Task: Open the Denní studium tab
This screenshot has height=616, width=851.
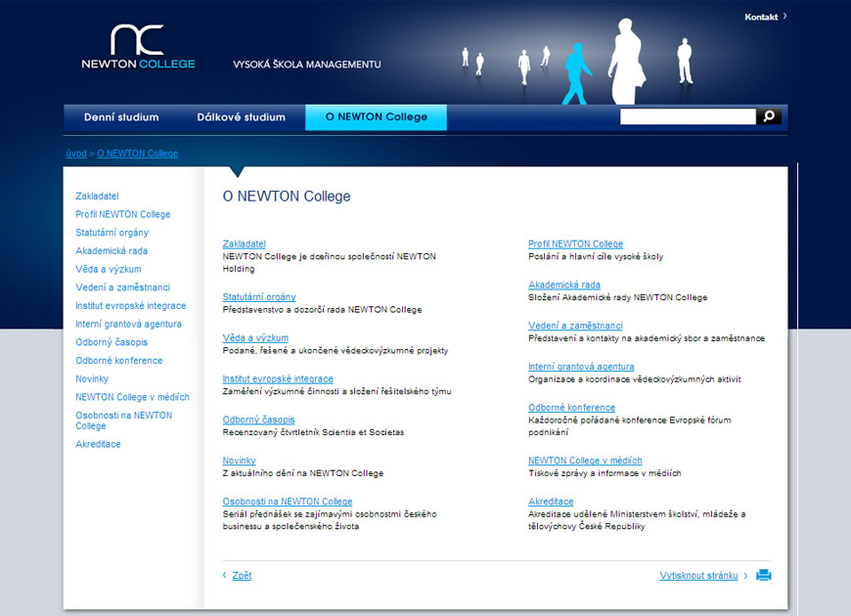Action: point(121,117)
